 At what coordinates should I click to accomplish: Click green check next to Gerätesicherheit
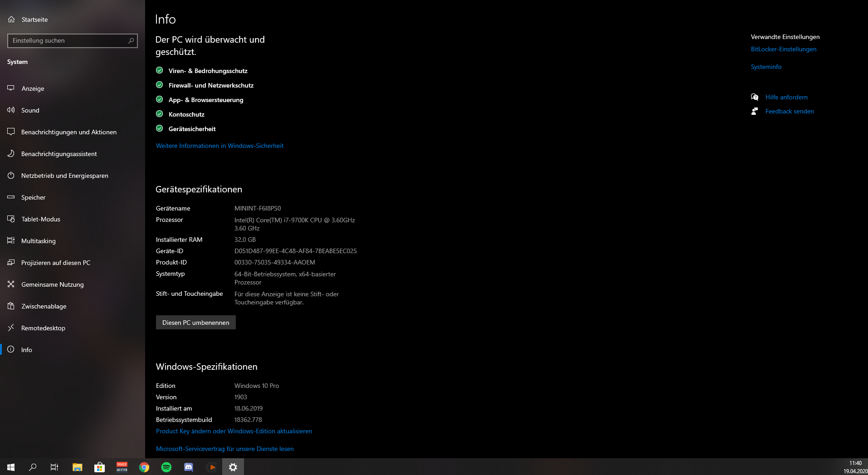tap(159, 128)
